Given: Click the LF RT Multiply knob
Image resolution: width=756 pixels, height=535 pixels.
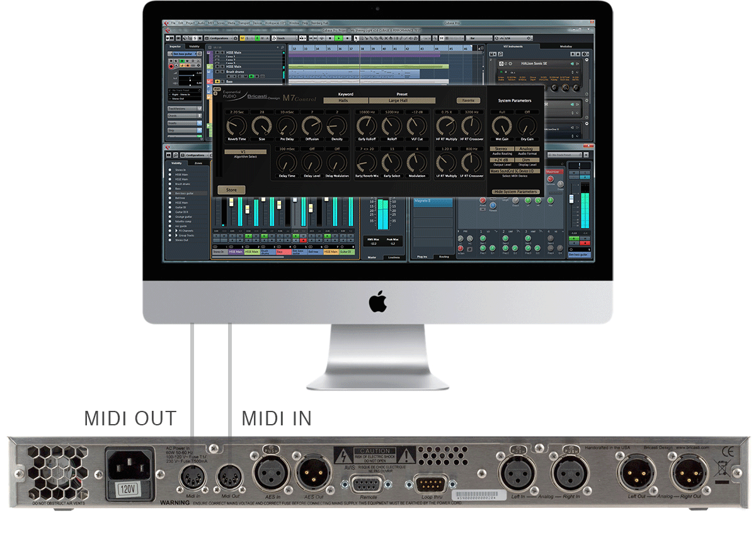Looking at the screenshot, I should coord(446,163).
